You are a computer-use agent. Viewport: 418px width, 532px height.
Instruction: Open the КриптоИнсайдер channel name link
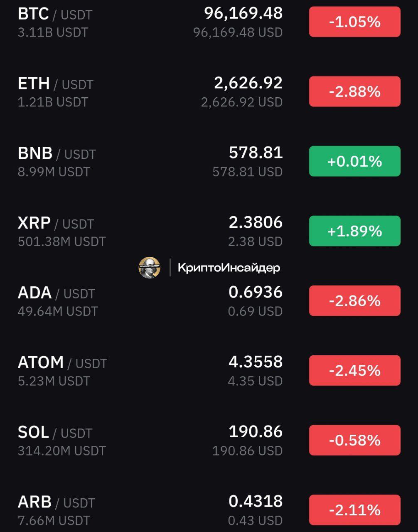tap(229, 268)
